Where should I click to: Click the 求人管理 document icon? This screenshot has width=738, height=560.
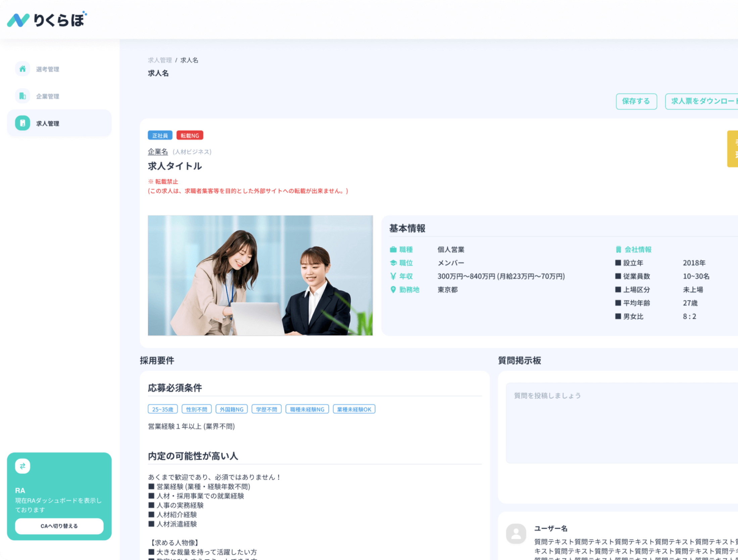click(22, 123)
